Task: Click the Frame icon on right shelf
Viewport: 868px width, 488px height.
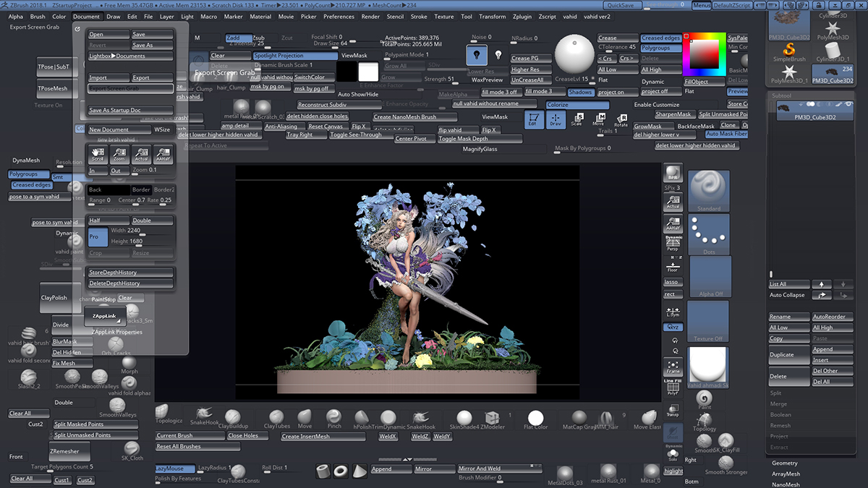Action: (673, 367)
